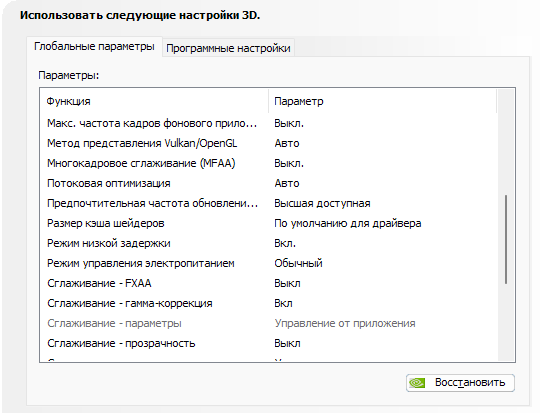The height and width of the screenshot is (413, 540).
Task: Open the Авто value for Vulkan/OpenGL method
Action: tap(287, 143)
